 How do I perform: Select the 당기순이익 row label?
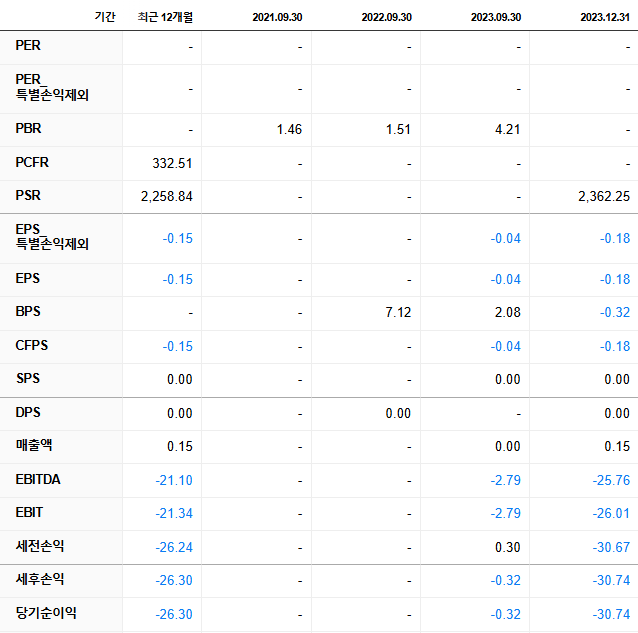coord(46,613)
